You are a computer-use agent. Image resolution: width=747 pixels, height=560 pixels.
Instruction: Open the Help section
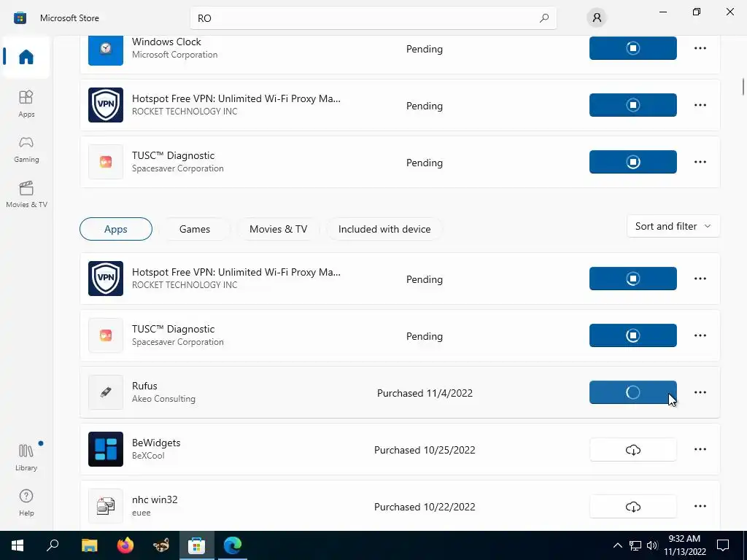click(x=26, y=503)
